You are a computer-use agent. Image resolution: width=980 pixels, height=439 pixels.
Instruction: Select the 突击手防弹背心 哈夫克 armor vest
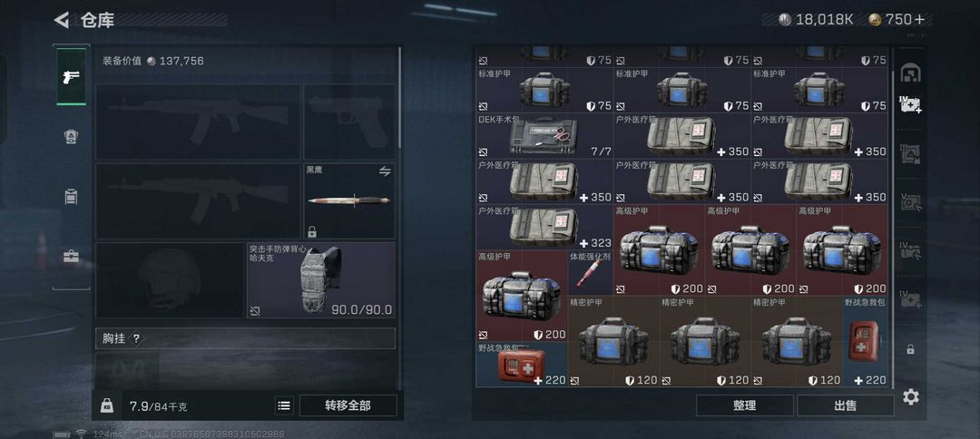(321, 279)
